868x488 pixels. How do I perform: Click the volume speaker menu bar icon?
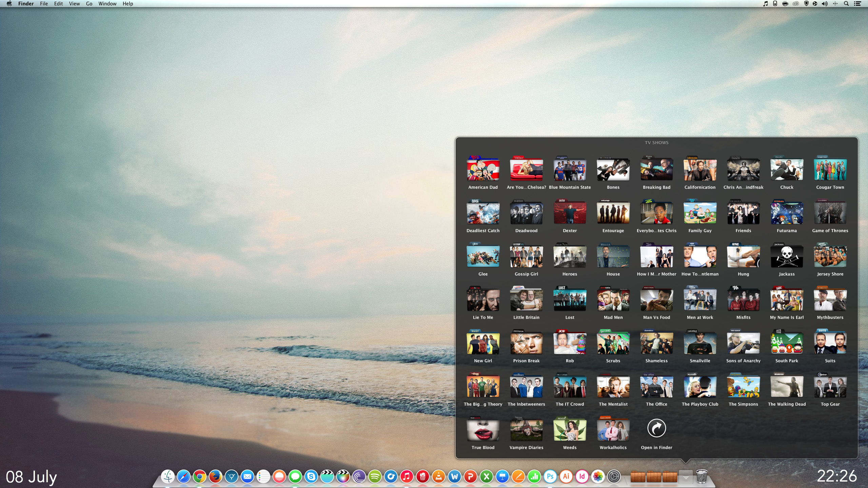[825, 4]
